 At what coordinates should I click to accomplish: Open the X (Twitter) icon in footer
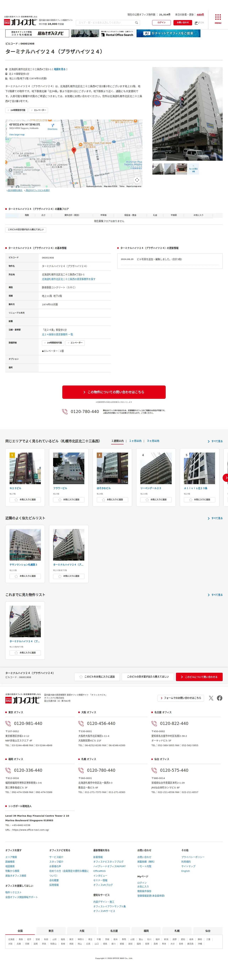[x=211, y=698]
